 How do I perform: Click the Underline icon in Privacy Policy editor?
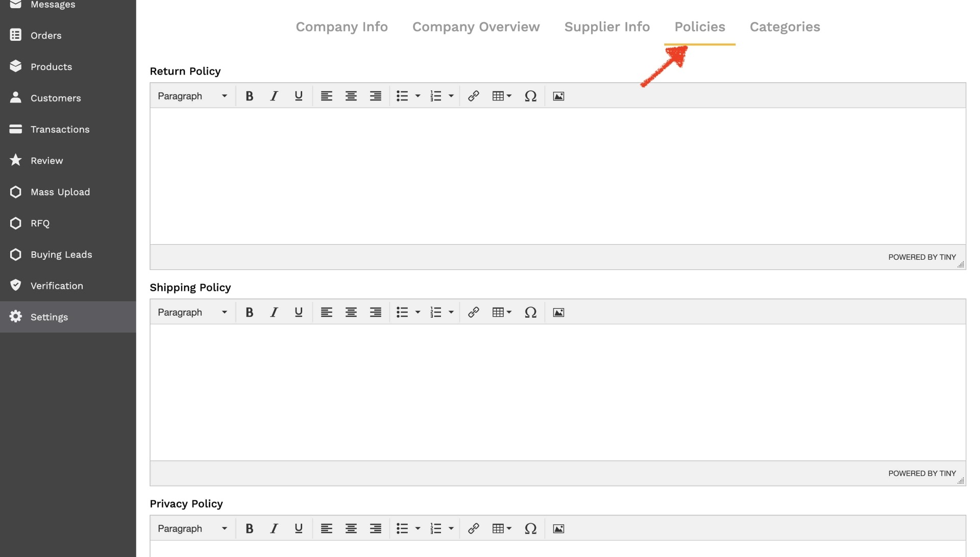[x=298, y=528]
